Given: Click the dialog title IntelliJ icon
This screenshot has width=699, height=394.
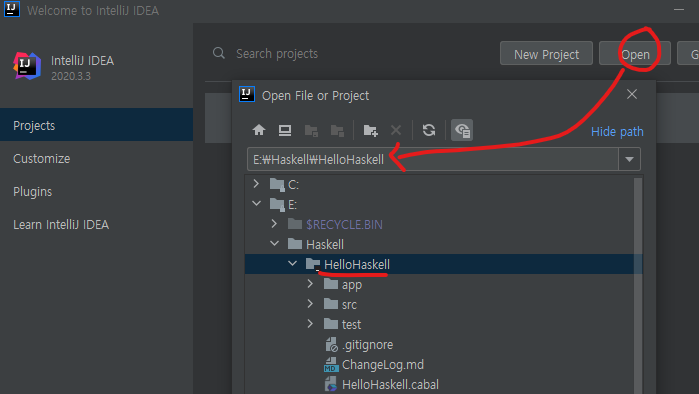Looking at the screenshot, I should [x=247, y=94].
